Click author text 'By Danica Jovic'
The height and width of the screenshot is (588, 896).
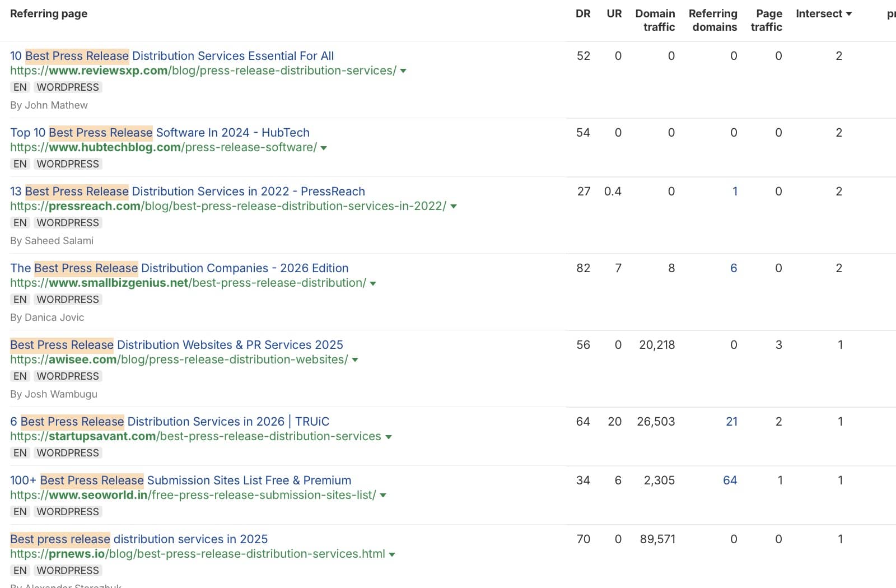(x=47, y=318)
